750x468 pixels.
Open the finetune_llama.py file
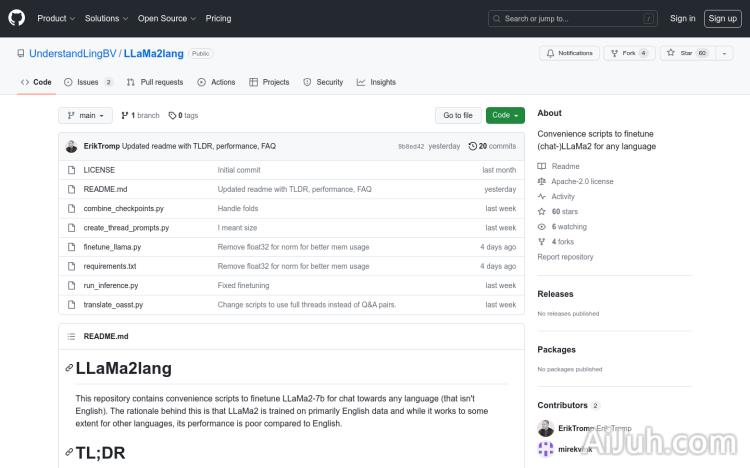point(112,247)
